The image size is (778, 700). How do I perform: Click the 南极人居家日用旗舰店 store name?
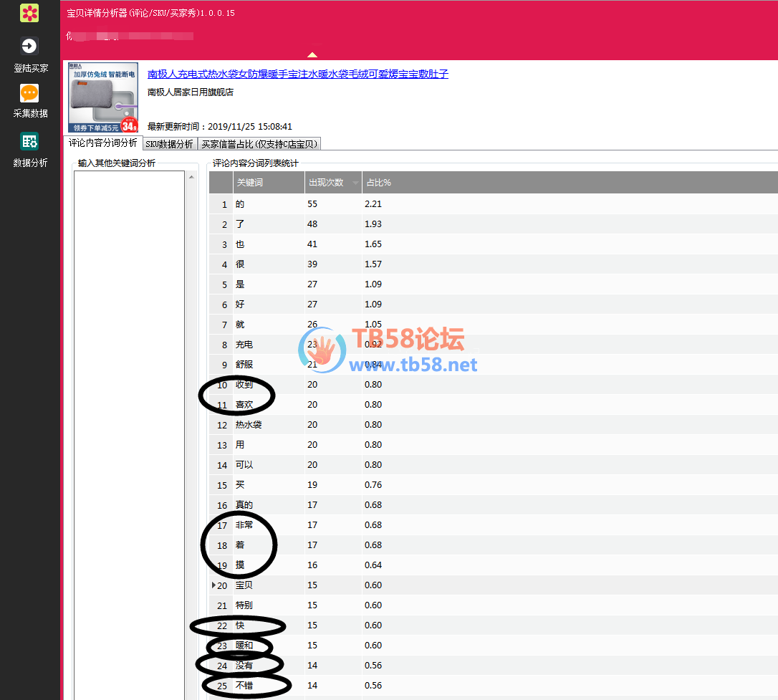(191, 92)
